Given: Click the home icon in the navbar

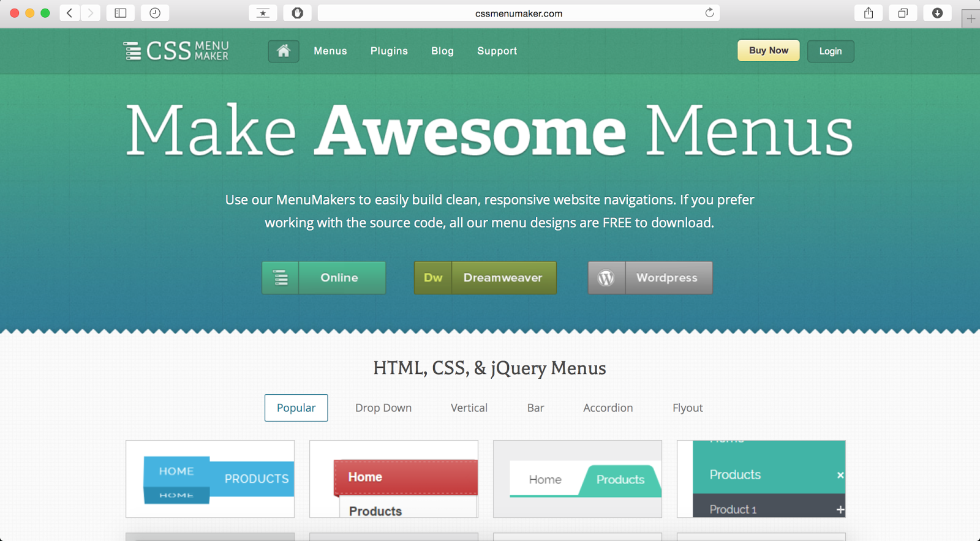Looking at the screenshot, I should coord(283,51).
